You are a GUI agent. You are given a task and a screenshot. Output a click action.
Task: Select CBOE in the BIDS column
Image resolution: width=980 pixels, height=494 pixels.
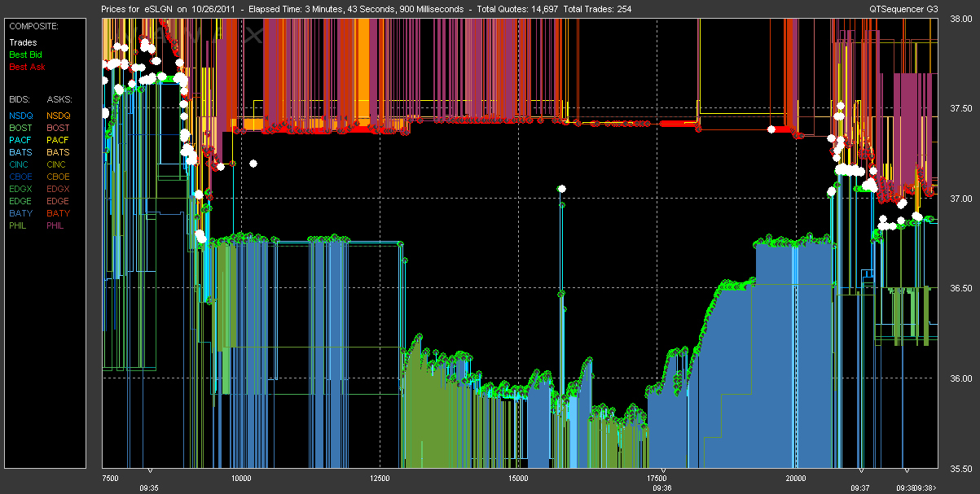click(x=20, y=177)
